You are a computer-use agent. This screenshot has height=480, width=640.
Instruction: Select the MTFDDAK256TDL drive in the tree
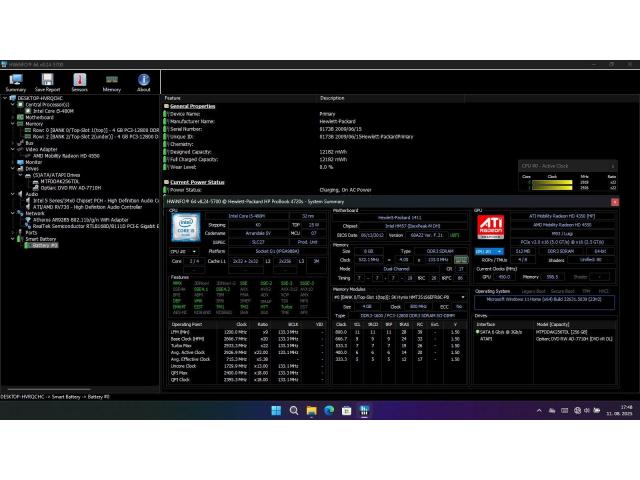pos(60,181)
